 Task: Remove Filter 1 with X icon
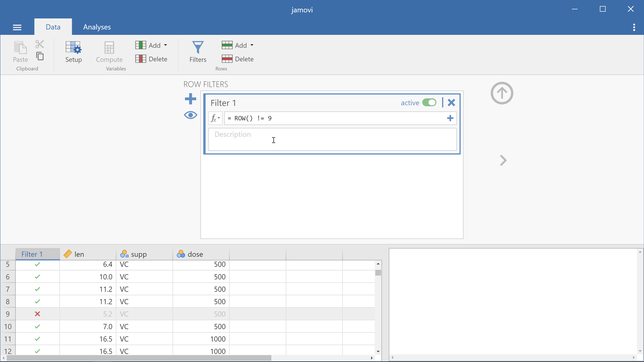(451, 103)
